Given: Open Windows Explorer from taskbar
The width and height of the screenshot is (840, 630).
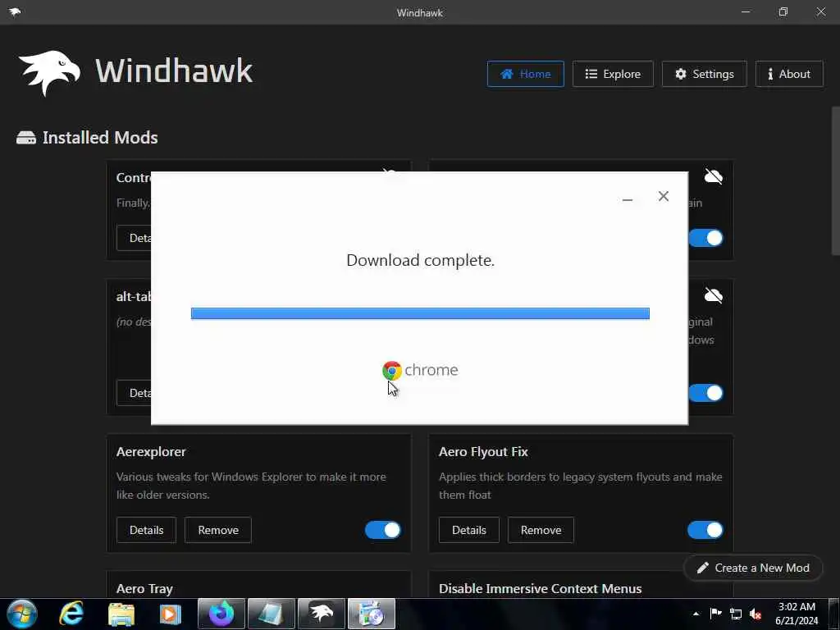Looking at the screenshot, I should pos(121,614).
